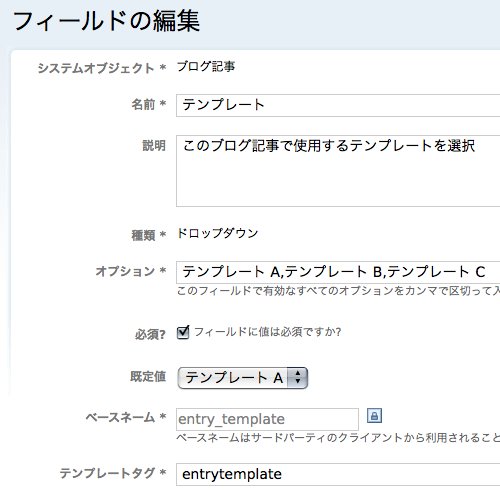This screenshot has height=494, width=500.
Task: Focus the テンプレートタグ field with entrytemplate
Action: tap(338, 474)
